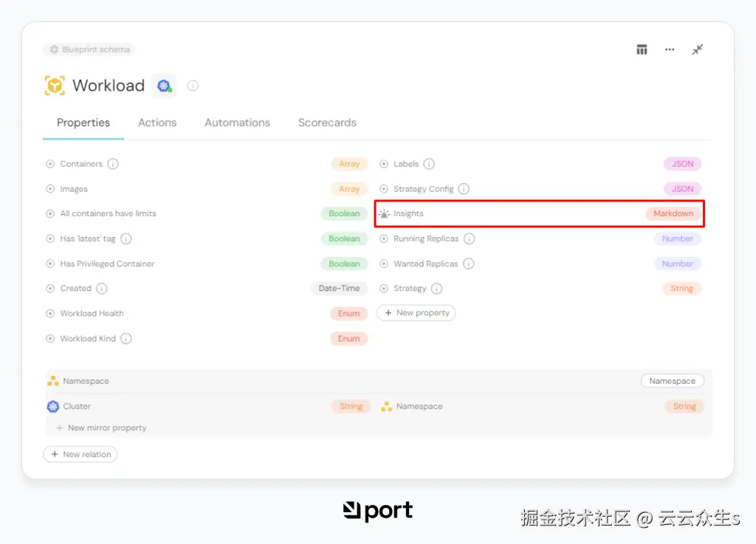Click the Workload blueprint title
756x544 pixels.
109,86
